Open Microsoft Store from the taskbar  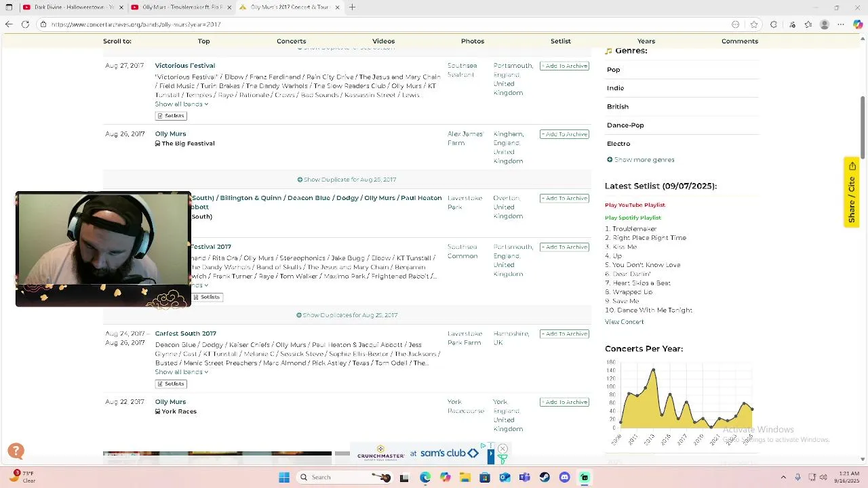click(x=484, y=477)
